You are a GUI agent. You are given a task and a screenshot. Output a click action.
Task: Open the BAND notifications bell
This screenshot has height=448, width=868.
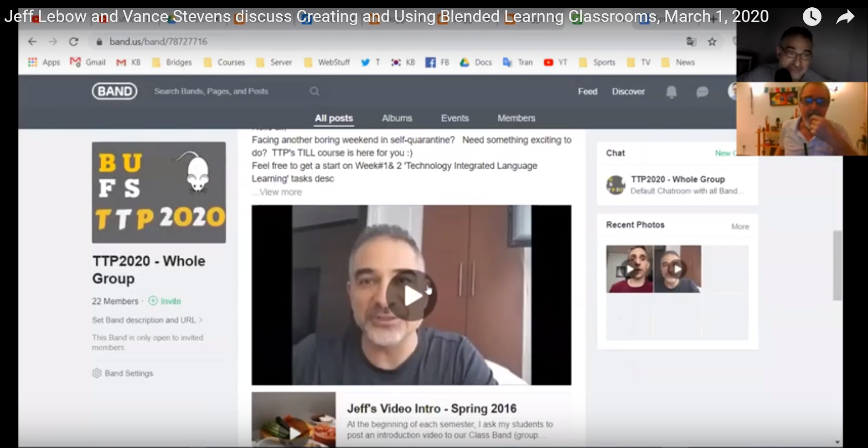click(671, 92)
